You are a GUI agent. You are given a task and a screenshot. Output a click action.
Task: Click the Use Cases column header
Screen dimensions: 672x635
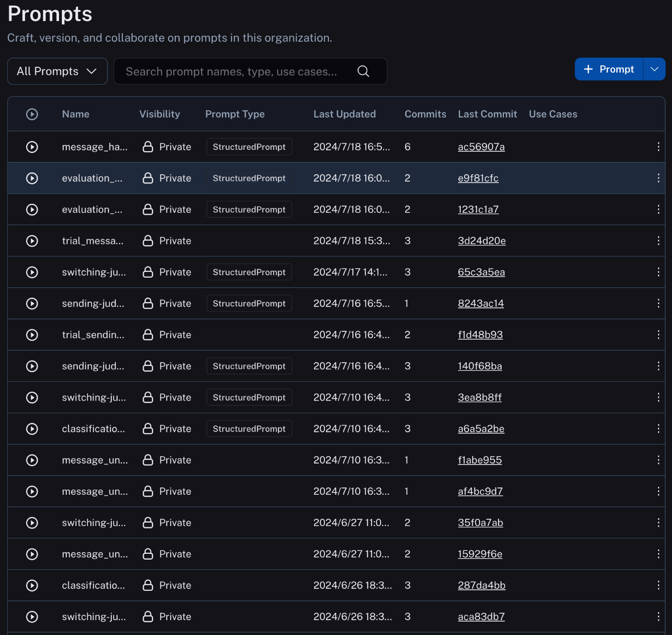tap(553, 114)
